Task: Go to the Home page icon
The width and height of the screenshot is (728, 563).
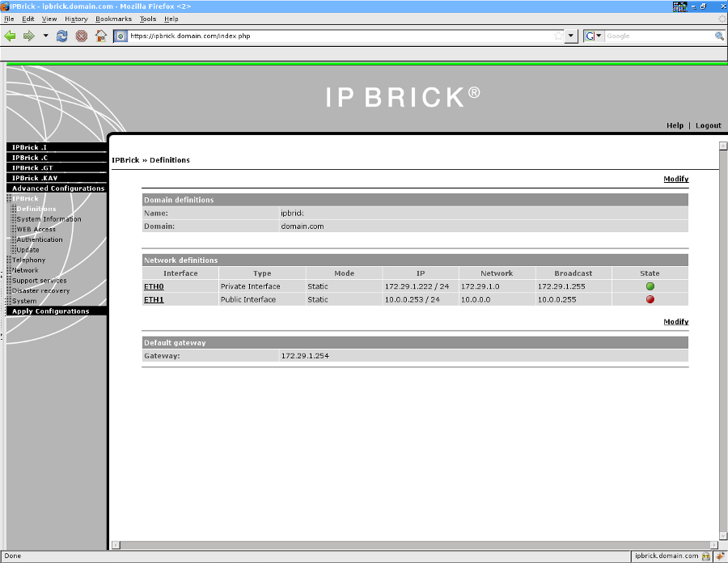Action: click(101, 36)
